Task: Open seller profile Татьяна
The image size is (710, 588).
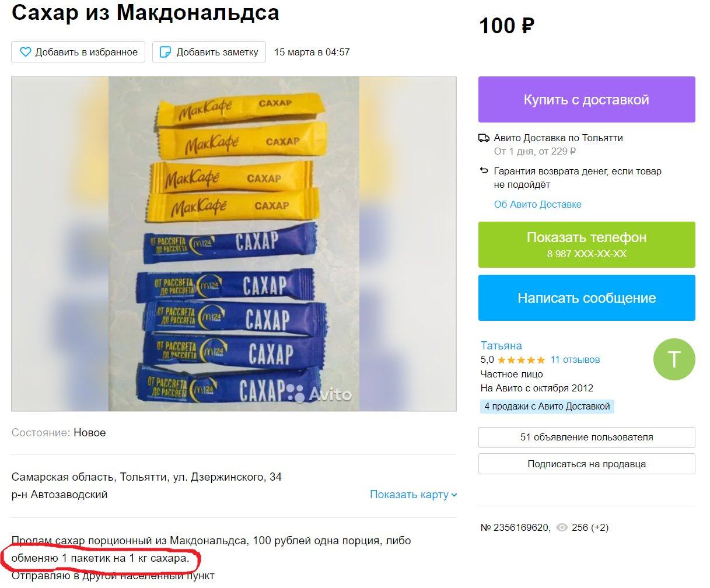Action: [x=501, y=345]
